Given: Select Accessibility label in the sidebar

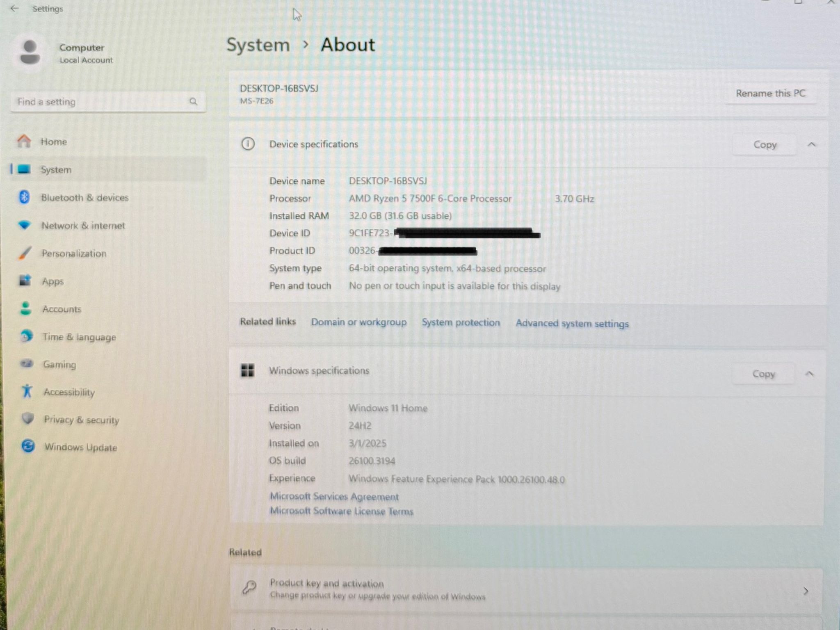Looking at the screenshot, I should [69, 392].
